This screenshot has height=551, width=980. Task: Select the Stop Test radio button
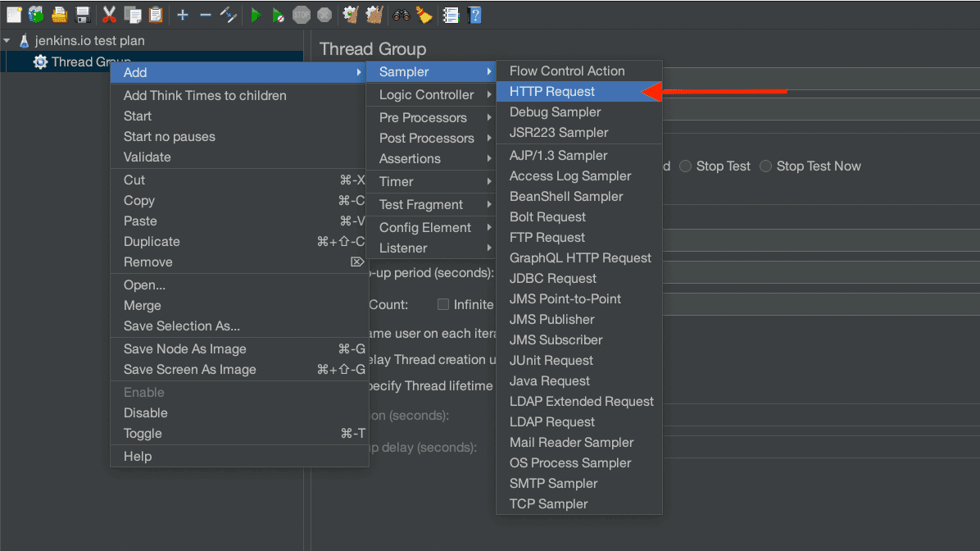(x=686, y=166)
